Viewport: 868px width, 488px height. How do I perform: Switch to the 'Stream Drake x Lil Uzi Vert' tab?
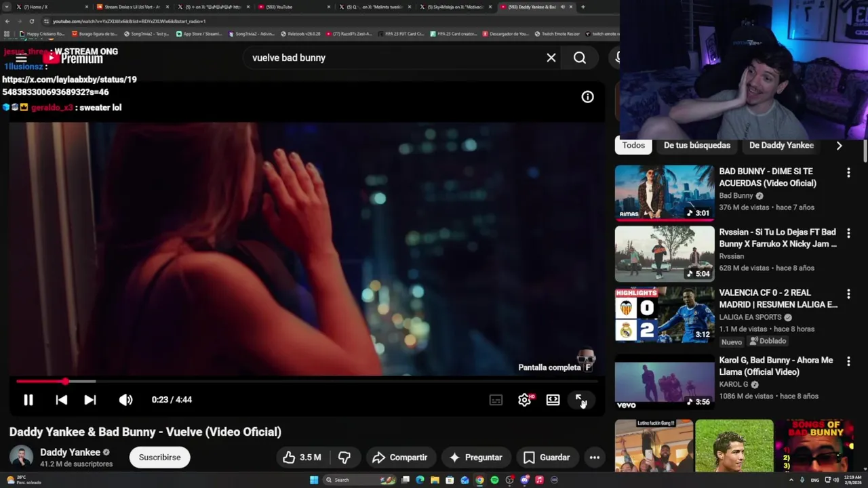(x=132, y=7)
